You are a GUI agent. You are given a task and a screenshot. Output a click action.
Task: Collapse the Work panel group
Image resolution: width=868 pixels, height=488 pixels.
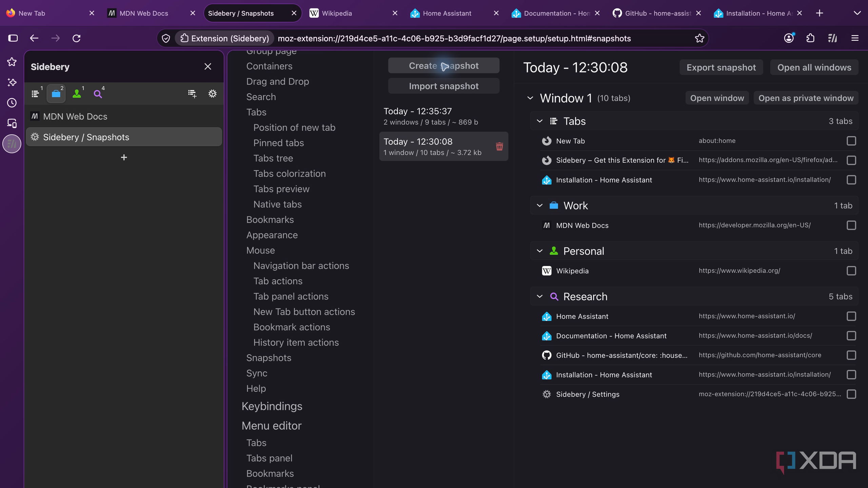[540, 205]
